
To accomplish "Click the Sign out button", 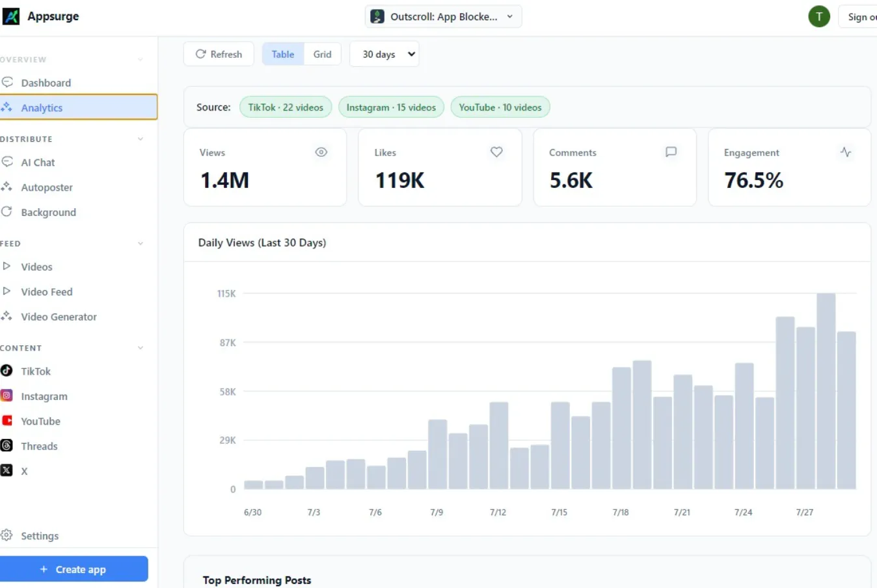I will (x=858, y=17).
